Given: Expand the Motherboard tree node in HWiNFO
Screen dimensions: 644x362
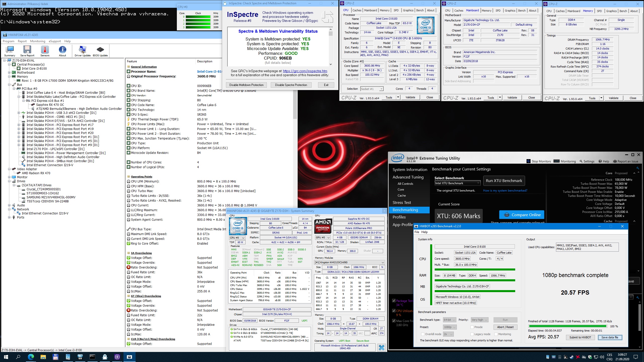Looking at the screenshot, I should click(9, 73).
